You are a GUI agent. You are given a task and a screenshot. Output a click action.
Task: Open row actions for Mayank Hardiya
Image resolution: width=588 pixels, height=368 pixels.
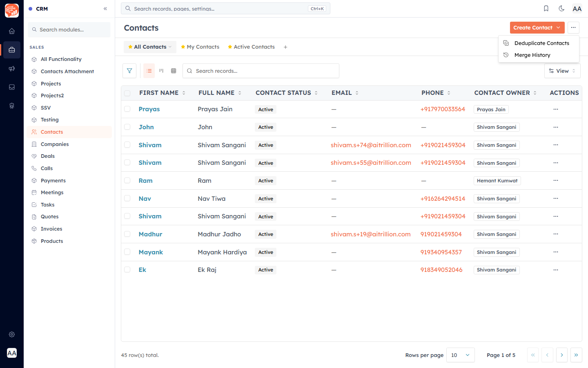pyautogui.click(x=556, y=252)
